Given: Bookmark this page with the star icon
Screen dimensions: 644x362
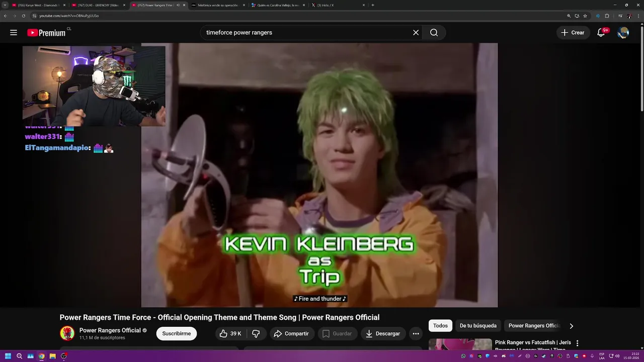Looking at the screenshot, I should (585, 16).
